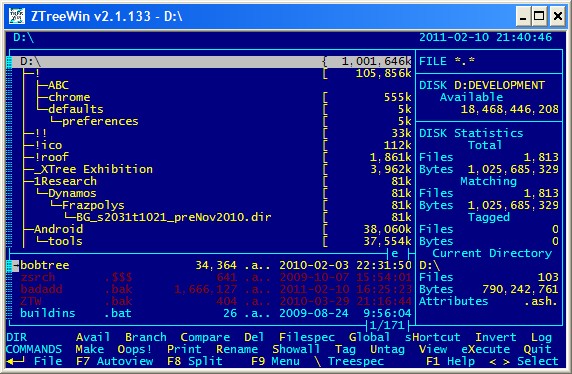Maximize the ZTreeWin window
This screenshot has height=374, width=572.
tap(539, 16)
